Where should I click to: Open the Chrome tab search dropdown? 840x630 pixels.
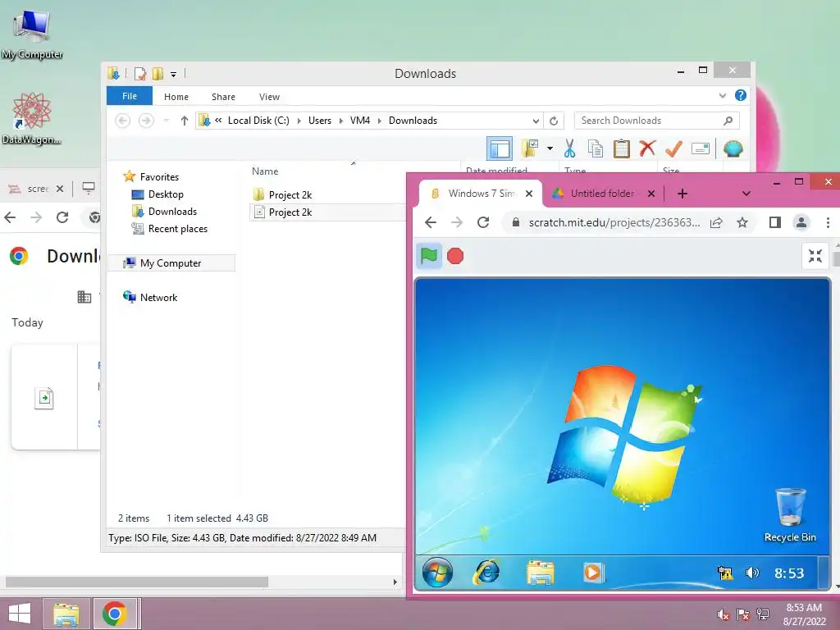point(746,194)
